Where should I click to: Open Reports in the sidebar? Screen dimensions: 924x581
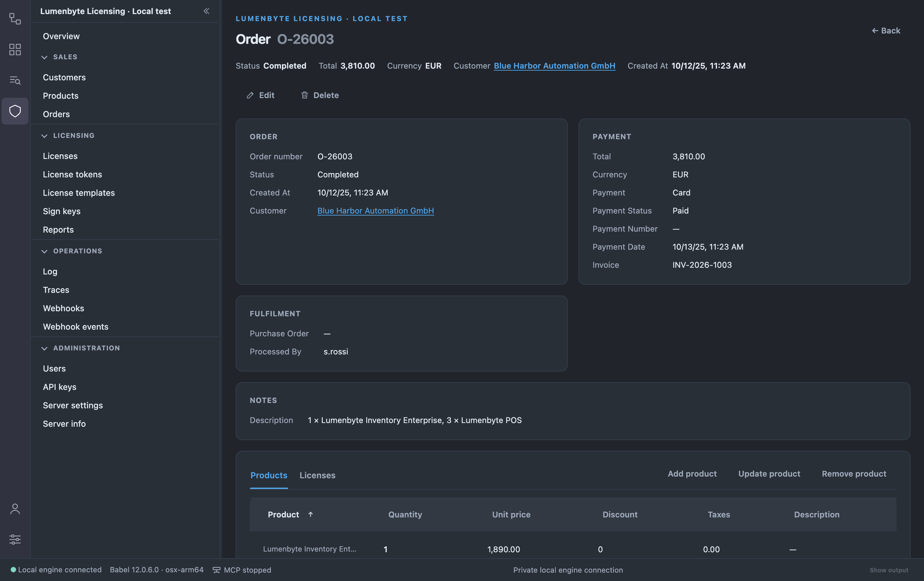click(x=58, y=230)
